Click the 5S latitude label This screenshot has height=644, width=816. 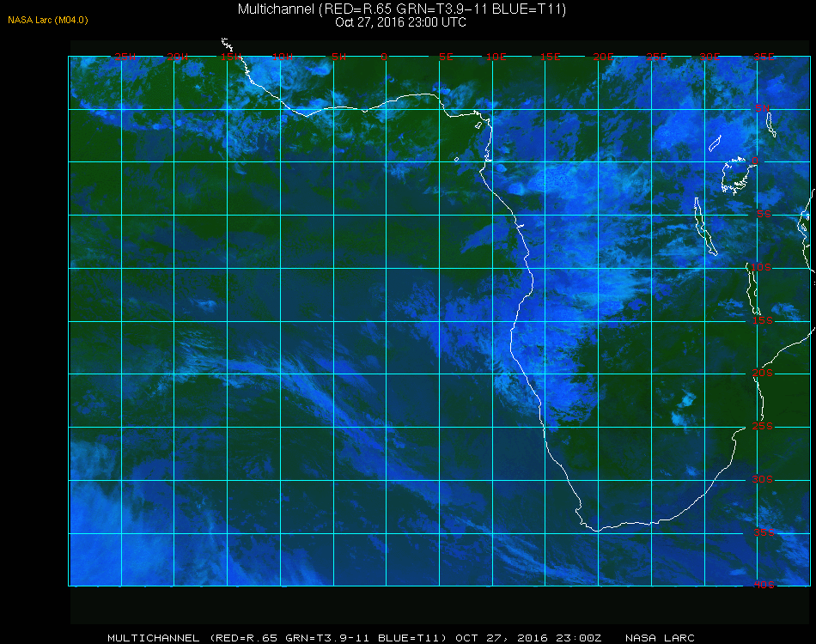pyautogui.click(x=764, y=214)
